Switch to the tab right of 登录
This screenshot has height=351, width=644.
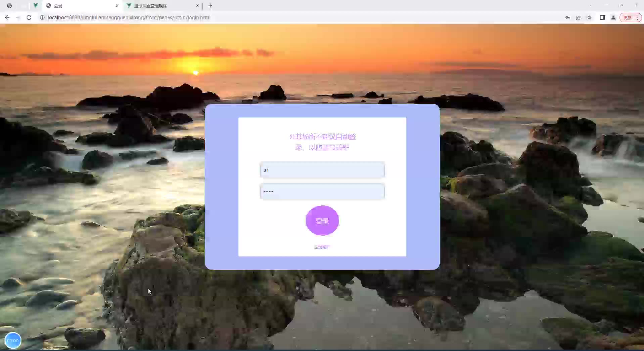pos(163,6)
